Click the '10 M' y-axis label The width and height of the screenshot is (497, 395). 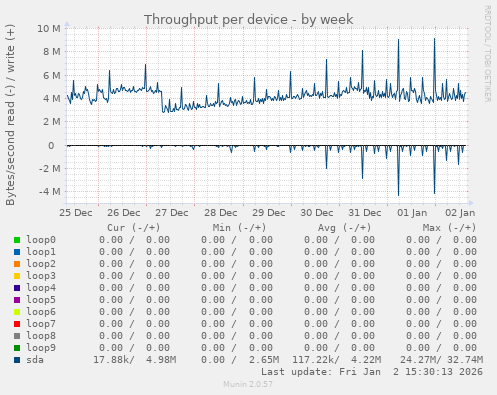49,29
